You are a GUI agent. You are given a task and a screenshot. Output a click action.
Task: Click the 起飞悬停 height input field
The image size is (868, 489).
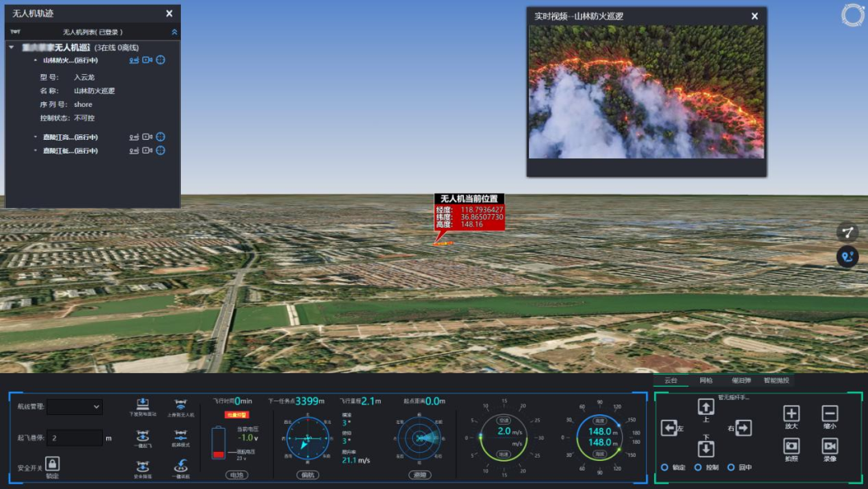click(75, 438)
